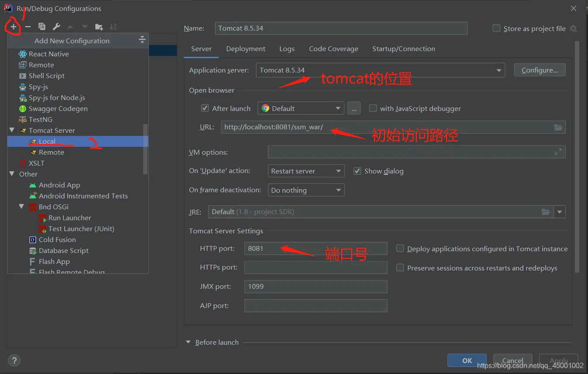
Task: Open Edit Templates wrench icon
Action: pyautogui.click(x=56, y=27)
